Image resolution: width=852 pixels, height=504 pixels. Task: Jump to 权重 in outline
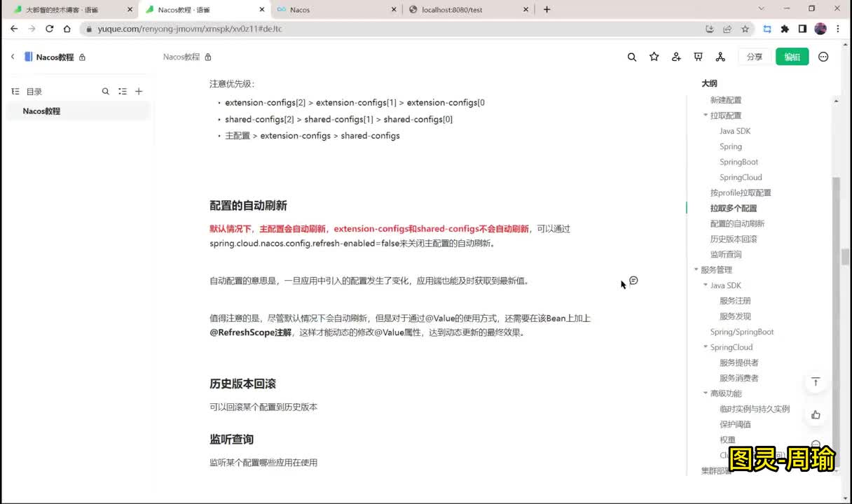[727, 440]
